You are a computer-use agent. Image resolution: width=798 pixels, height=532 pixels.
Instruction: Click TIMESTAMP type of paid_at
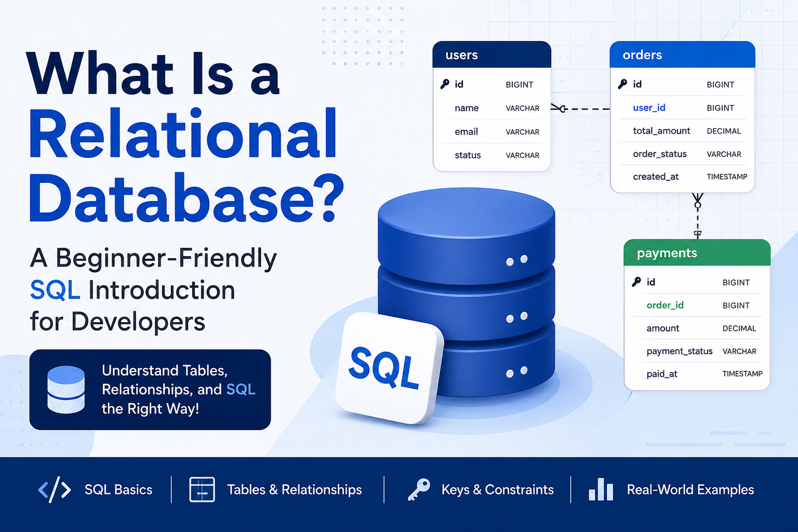pos(742,374)
